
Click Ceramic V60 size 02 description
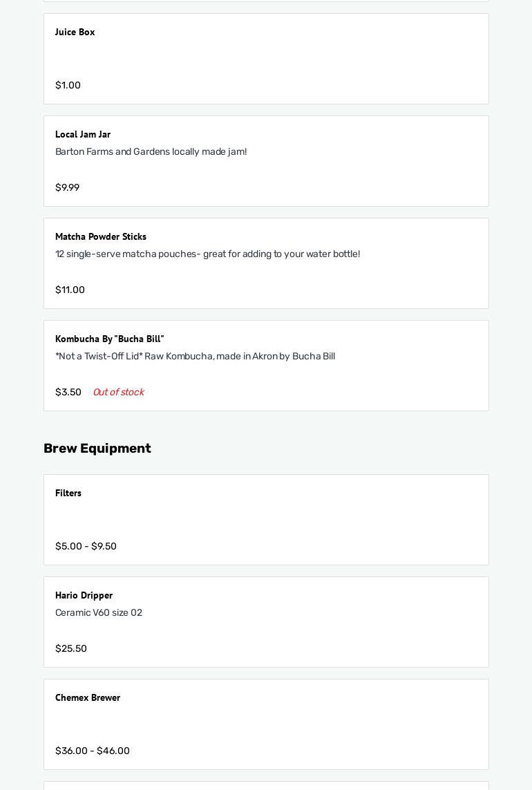pos(98,612)
